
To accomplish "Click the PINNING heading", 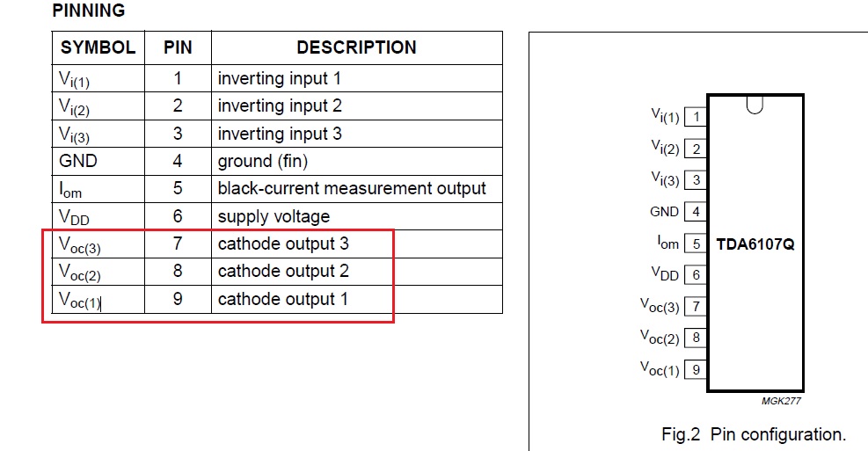I will coord(88,11).
